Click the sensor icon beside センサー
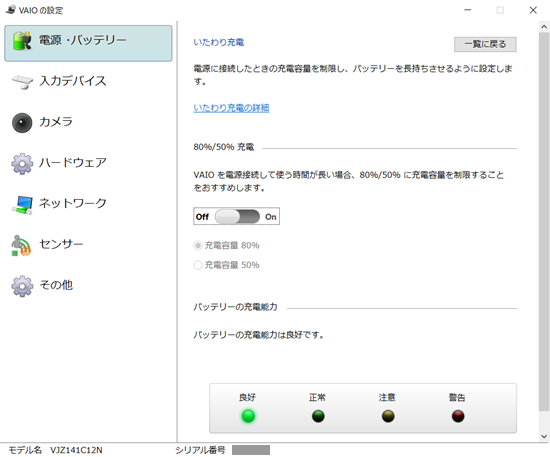550x457 pixels. point(22,246)
